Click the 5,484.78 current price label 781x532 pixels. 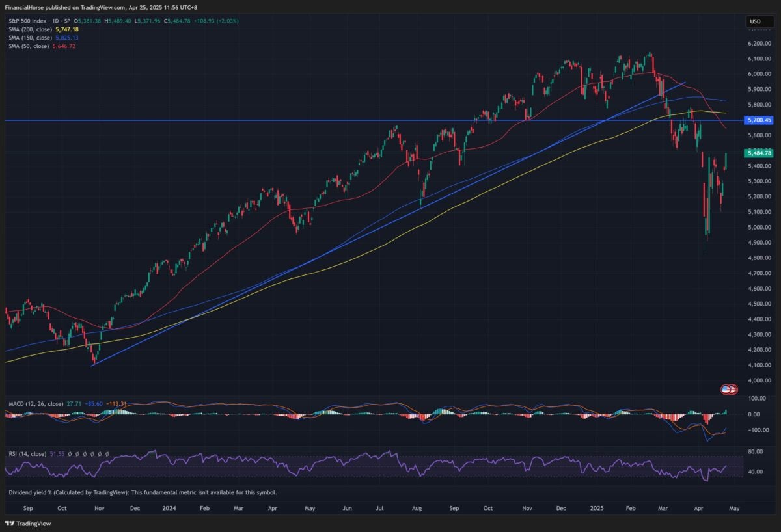click(759, 153)
